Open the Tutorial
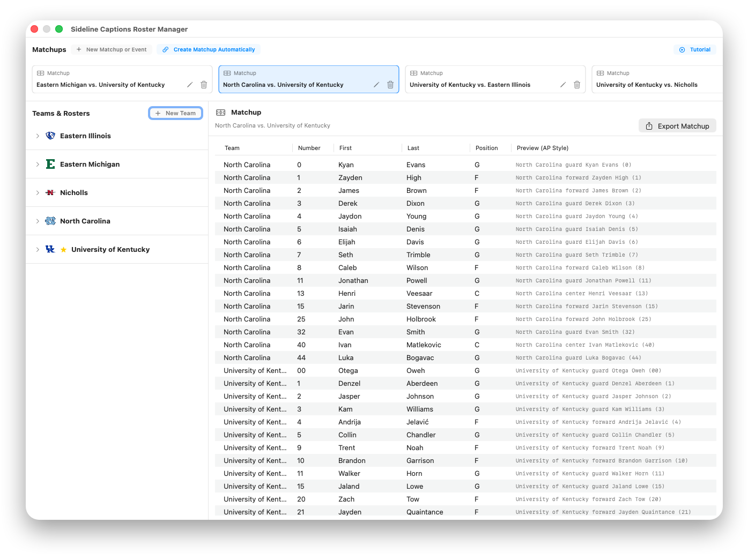 [x=694, y=49]
